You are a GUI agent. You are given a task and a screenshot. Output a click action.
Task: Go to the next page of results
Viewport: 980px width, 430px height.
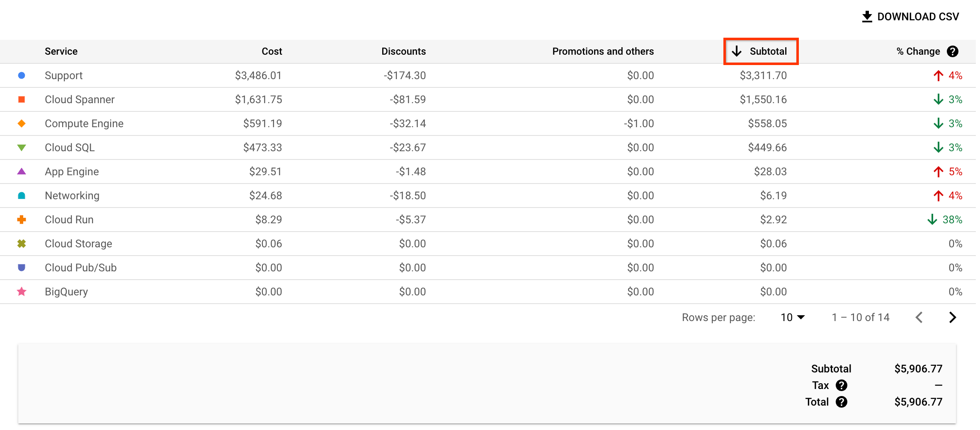952,317
